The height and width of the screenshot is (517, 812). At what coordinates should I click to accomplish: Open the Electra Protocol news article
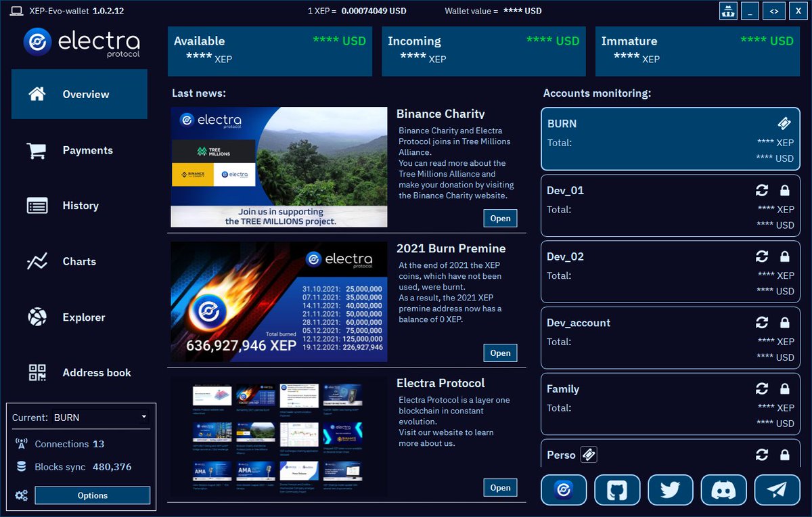pos(500,487)
